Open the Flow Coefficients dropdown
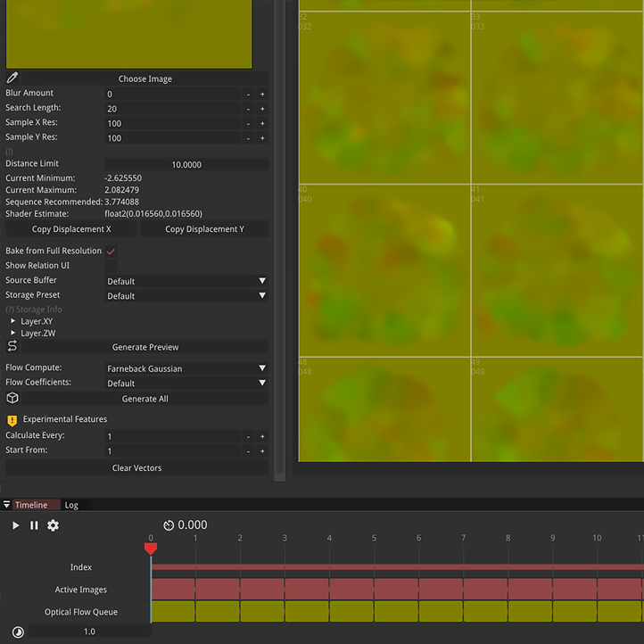644x644 pixels. click(x=186, y=383)
